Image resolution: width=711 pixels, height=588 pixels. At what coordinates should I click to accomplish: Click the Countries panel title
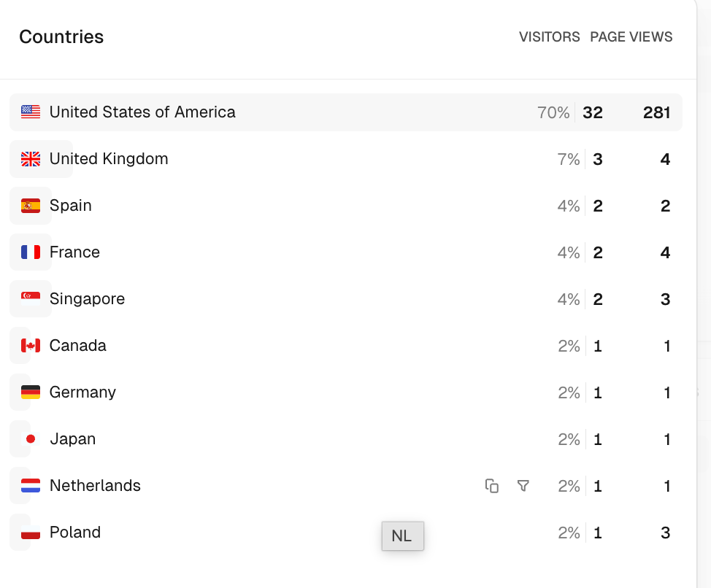point(61,37)
